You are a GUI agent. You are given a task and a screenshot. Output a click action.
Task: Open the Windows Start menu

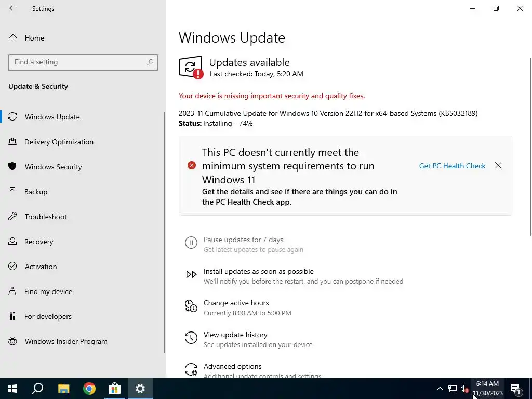coord(12,389)
